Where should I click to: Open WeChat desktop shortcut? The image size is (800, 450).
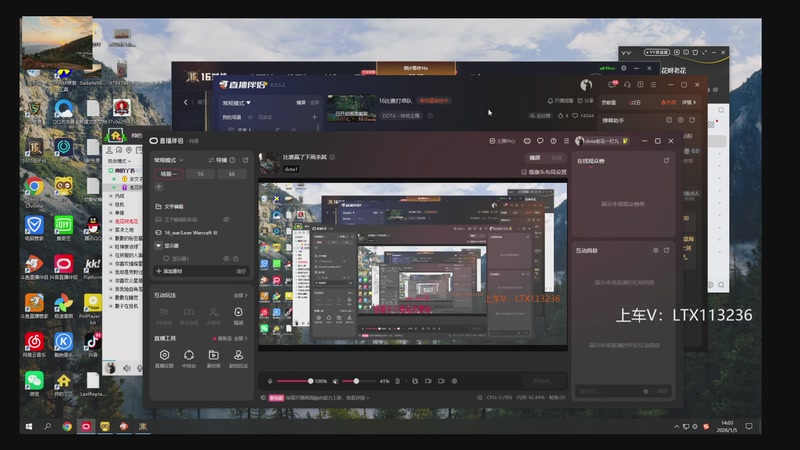point(34,384)
